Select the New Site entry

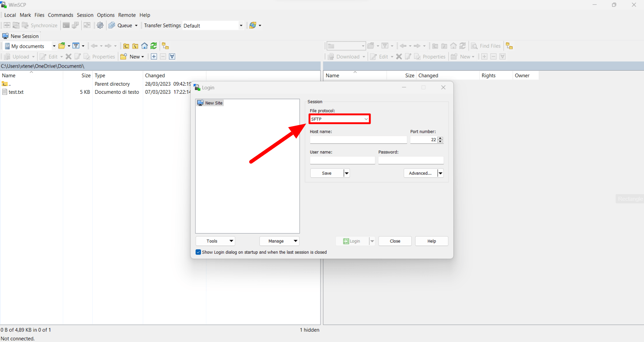pyautogui.click(x=210, y=103)
